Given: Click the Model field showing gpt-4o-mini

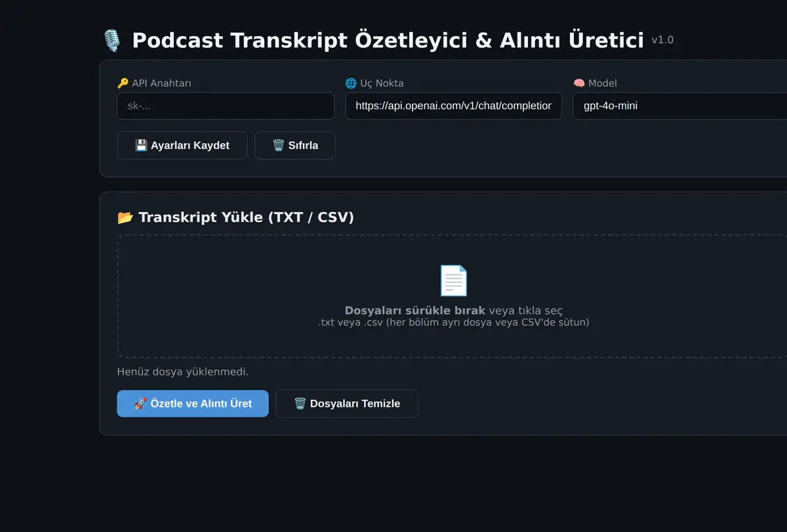Looking at the screenshot, I should (680, 106).
